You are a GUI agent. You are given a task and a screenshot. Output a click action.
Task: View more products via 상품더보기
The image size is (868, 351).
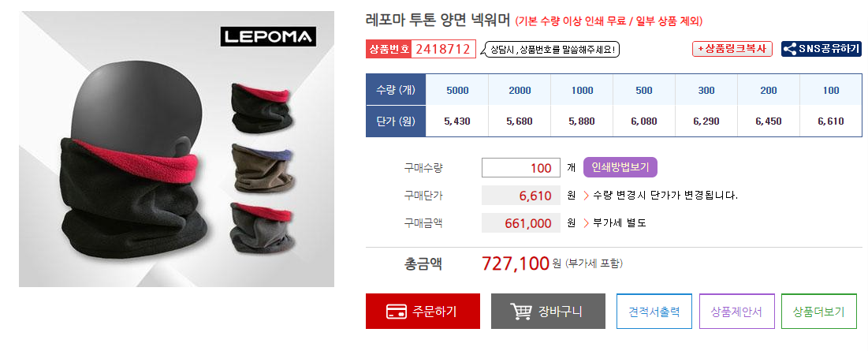click(x=819, y=311)
